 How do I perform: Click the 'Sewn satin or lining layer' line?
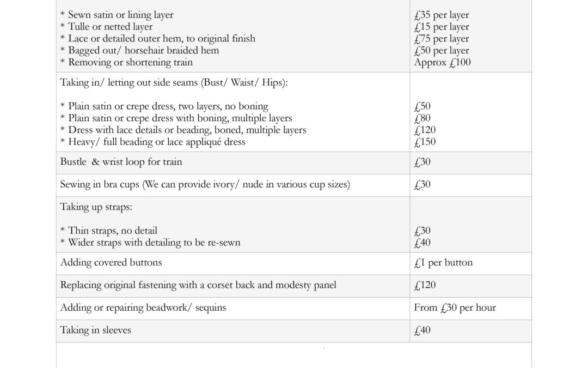128,15
